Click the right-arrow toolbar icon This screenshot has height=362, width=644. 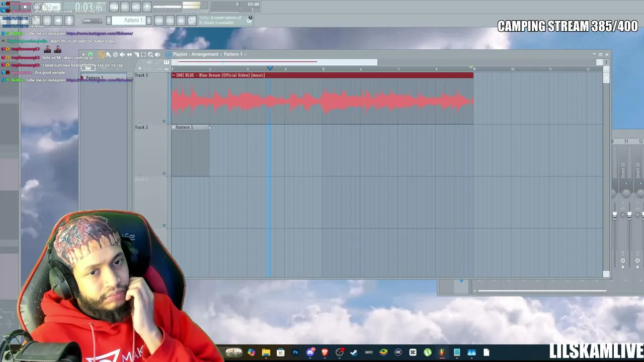58,21
